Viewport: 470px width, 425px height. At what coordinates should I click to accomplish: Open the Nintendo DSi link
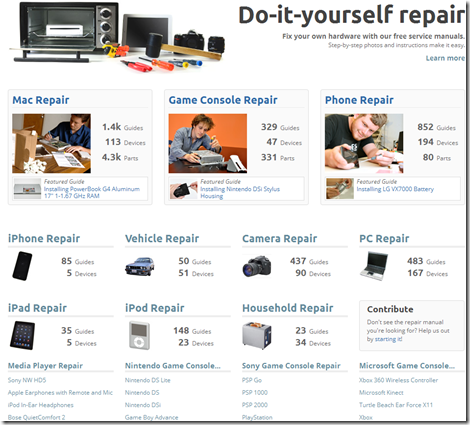point(143,405)
